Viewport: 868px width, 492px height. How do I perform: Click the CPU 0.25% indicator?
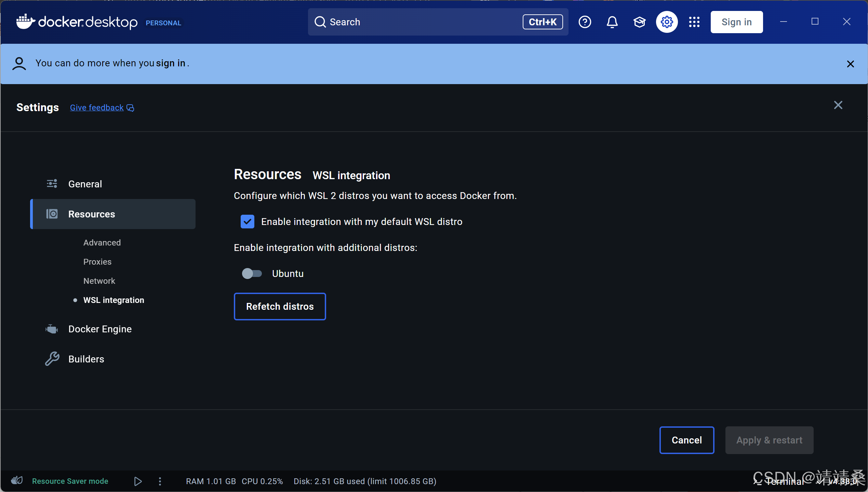[x=262, y=481]
